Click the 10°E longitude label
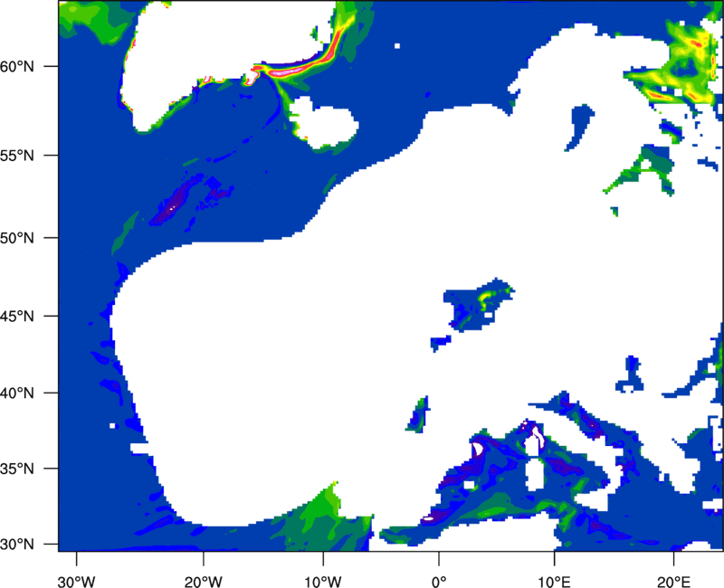 [x=554, y=581]
